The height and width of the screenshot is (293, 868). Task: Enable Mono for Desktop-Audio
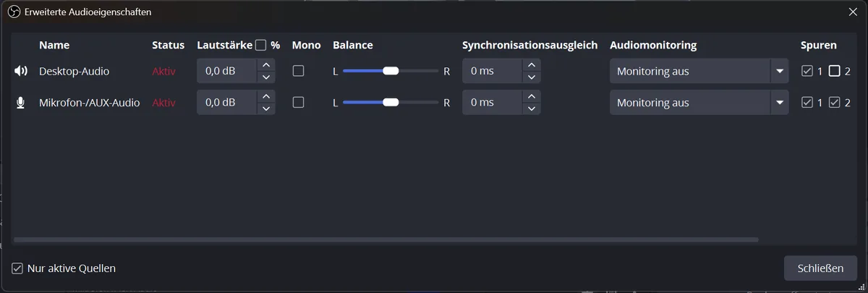pyautogui.click(x=298, y=71)
